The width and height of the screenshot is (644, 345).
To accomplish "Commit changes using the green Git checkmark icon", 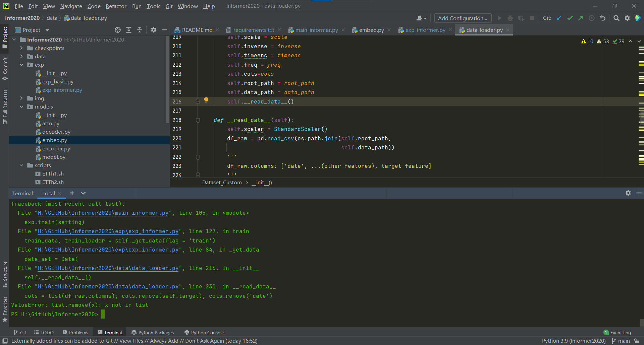I will [570, 18].
